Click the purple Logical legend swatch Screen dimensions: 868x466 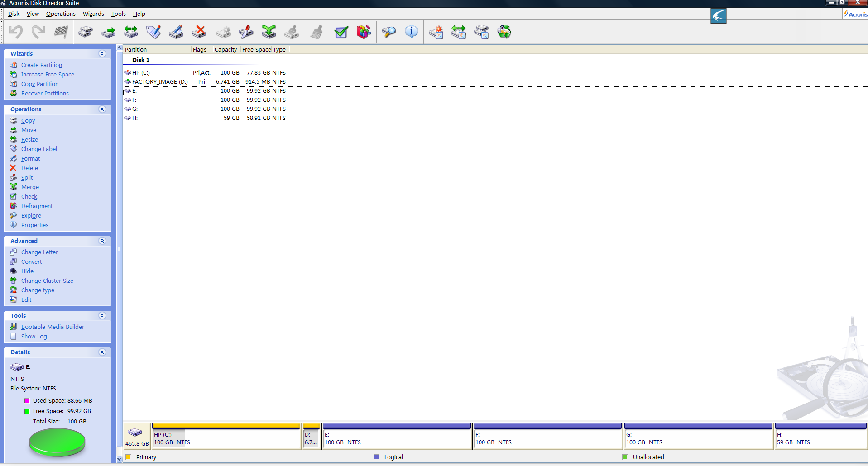coord(376,457)
